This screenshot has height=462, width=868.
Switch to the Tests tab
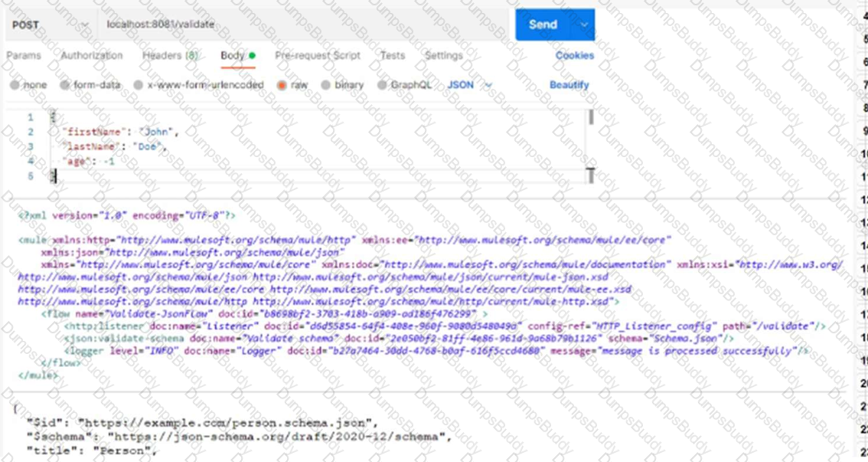(x=392, y=55)
